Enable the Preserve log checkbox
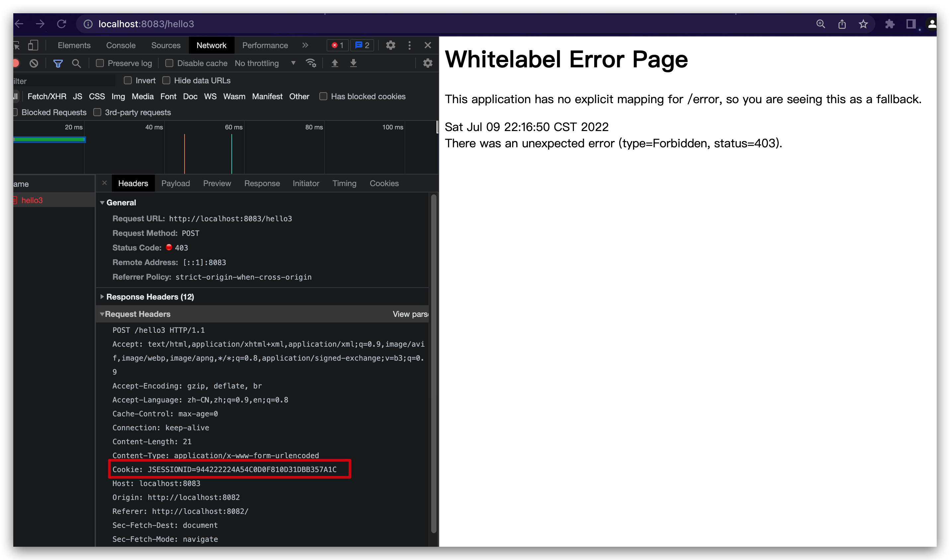The image size is (950, 560). [x=100, y=63]
